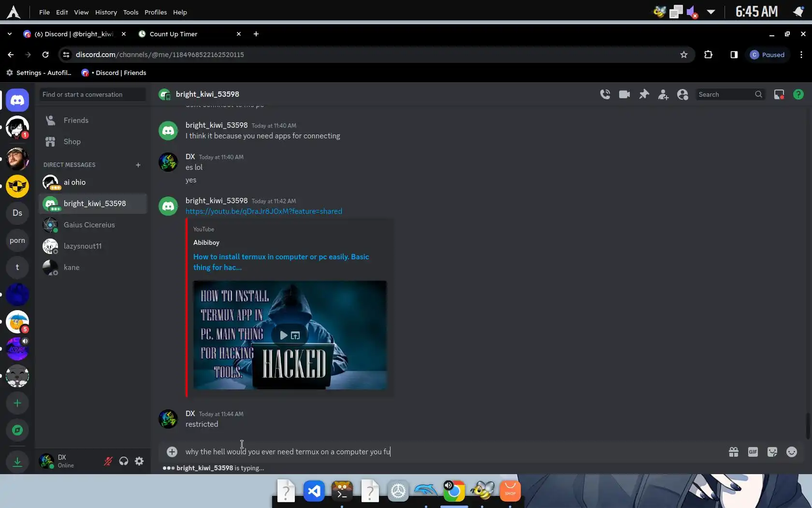This screenshot has height=508, width=812.
Task: Open the sticker picker
Action: point(772,452)
